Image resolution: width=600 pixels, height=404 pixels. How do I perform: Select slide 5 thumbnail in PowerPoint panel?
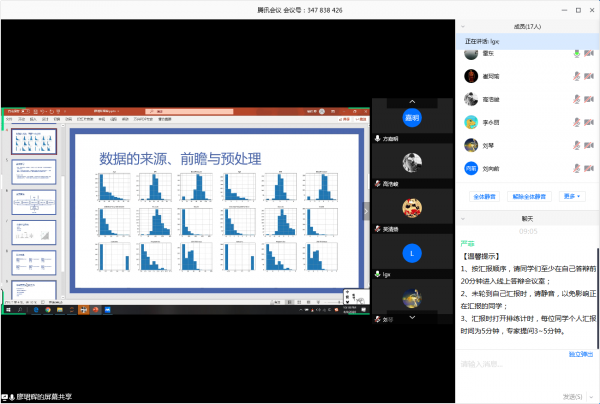(34, 172)
